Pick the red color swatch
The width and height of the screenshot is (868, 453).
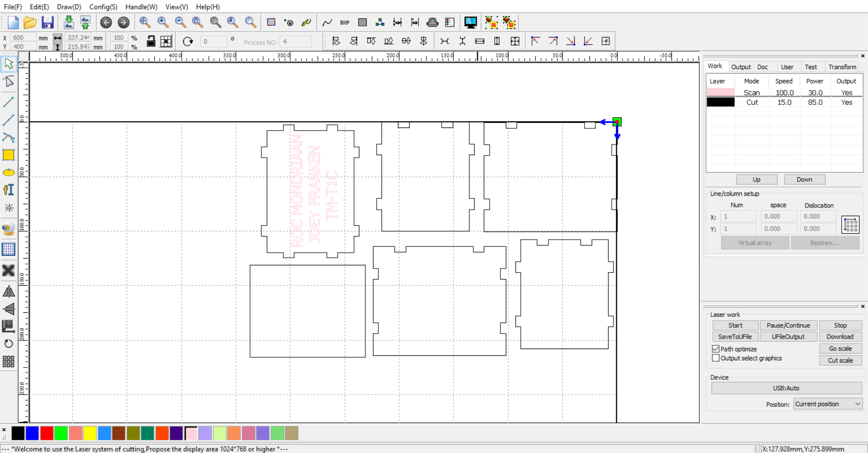47,433
